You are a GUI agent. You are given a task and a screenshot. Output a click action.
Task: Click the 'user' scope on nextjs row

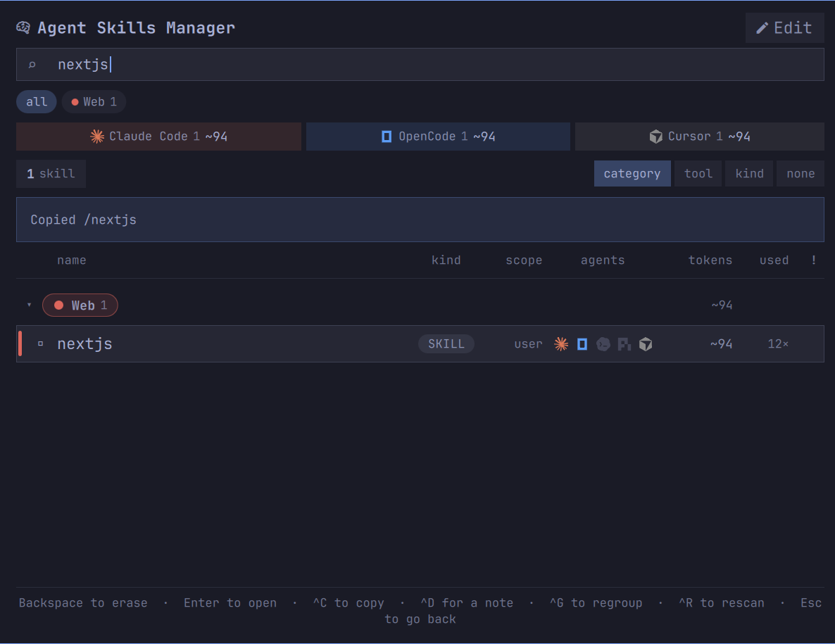528,344
